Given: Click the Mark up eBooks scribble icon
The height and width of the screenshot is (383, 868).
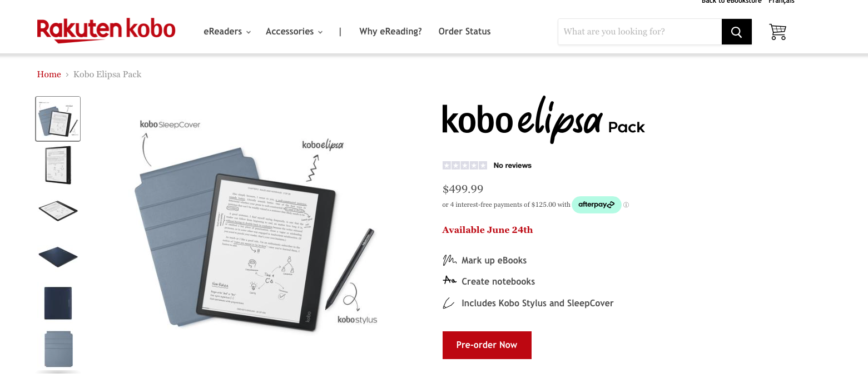Looking at the screenshot, I should coord(449,260).
